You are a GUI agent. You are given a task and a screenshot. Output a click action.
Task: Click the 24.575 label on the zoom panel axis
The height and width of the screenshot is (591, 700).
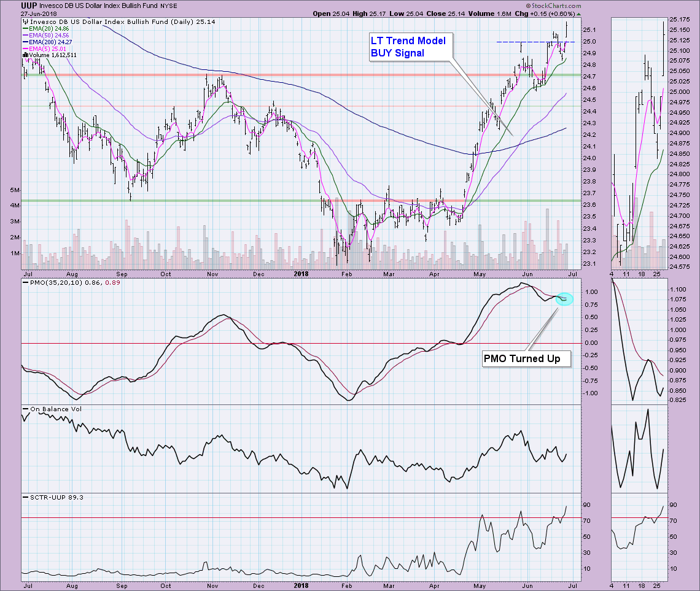point(679,267)
